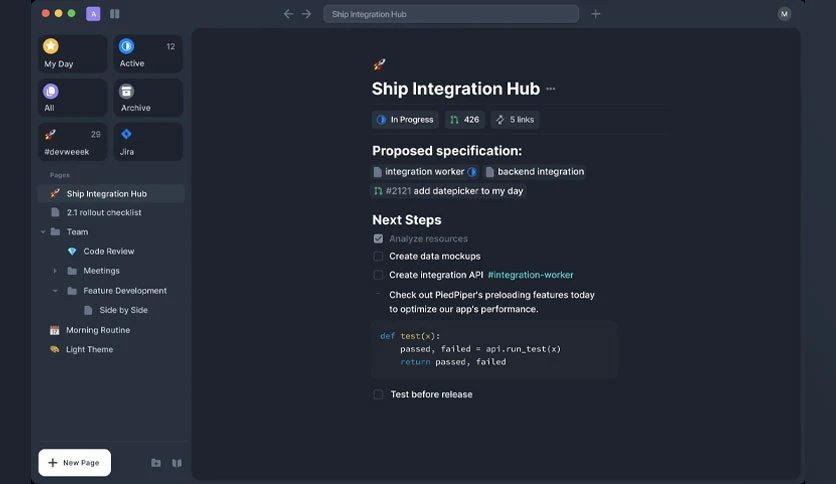Check the Create data mockups checkbox
This screenshot has height=484, width=836.
378,256
